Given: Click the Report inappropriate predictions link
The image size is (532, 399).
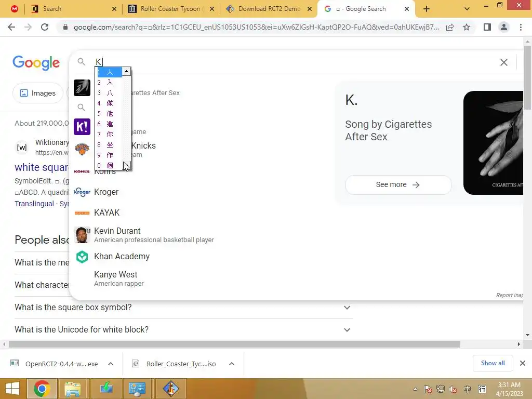Looking at the screenshot, I should 509,295.
